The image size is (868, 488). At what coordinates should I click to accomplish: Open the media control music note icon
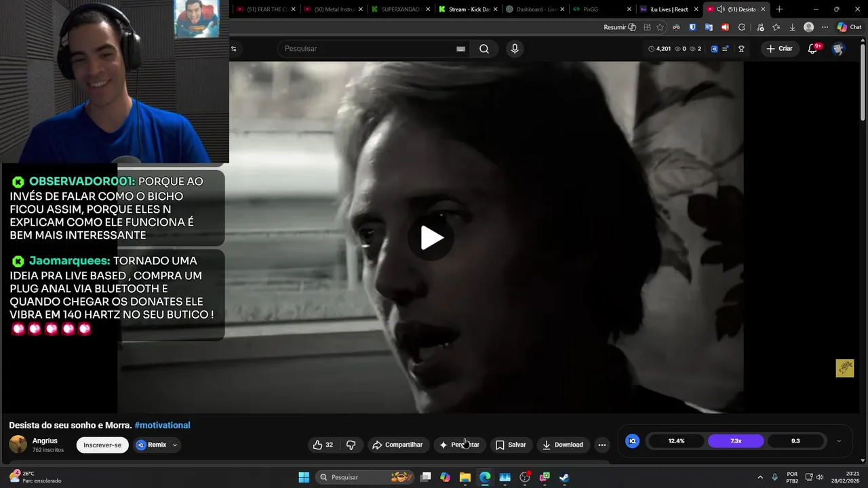click(x=759, y=27)
